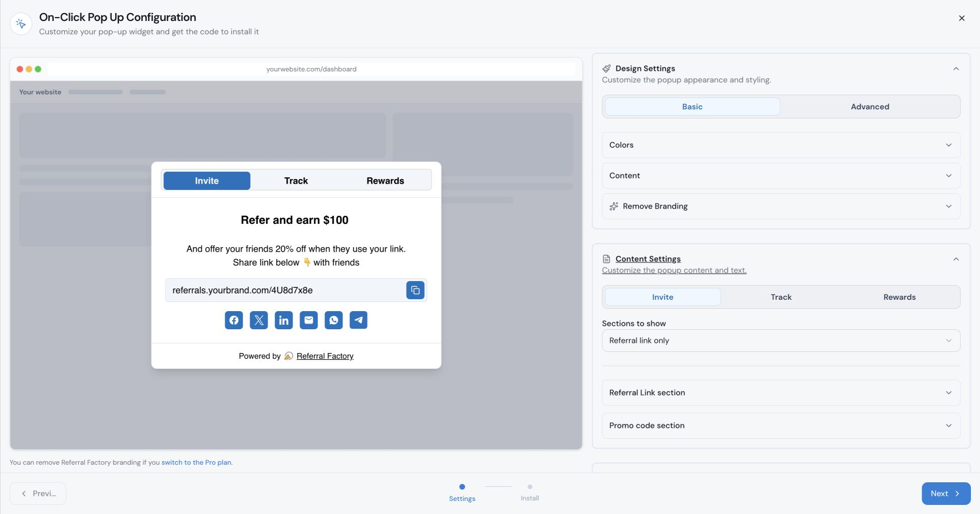This screenshot has height=514, width=980.
Task: Expand the Content section in Design Settings
Action: pos(781,176)
